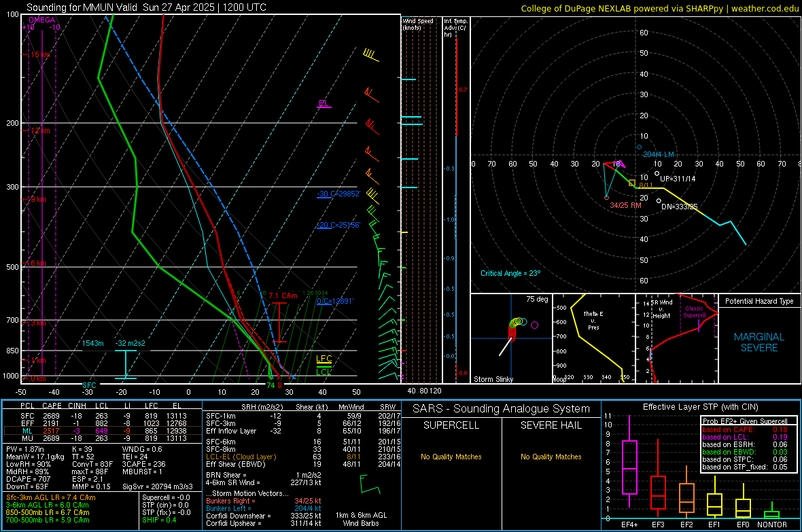Click the 'Corfidi Downshear' line
Screen dimensions: 802x532
[264, 516]
